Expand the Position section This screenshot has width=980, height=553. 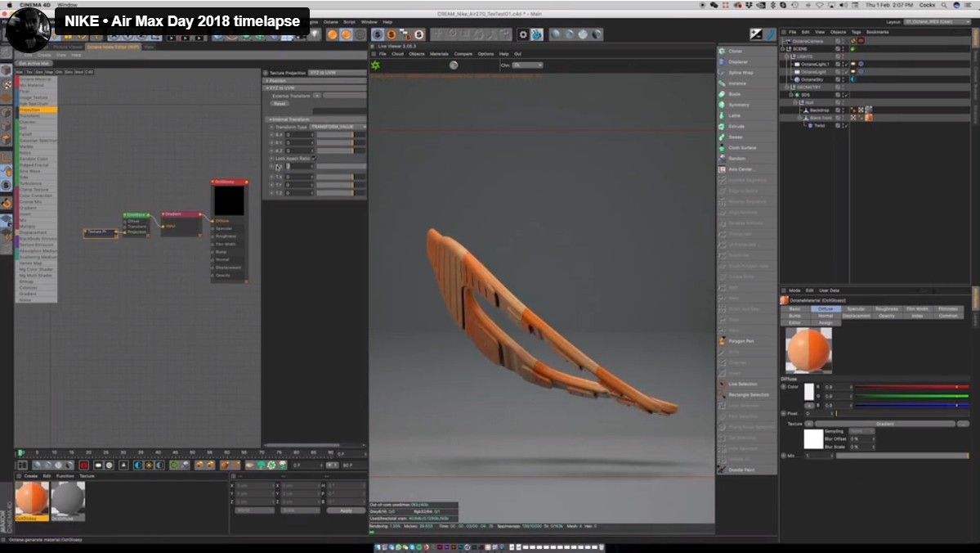(315, 80)
